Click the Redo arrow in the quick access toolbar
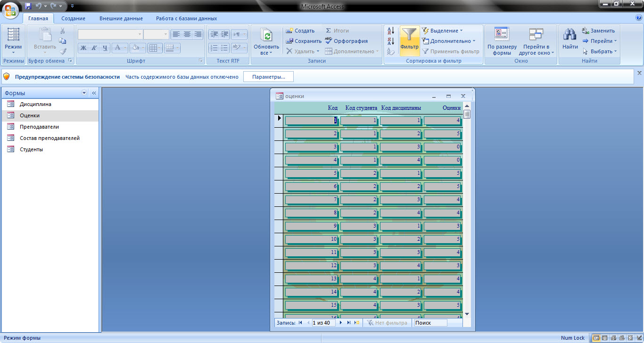This screenshot has height=343, width=644. tap(54, 6)
